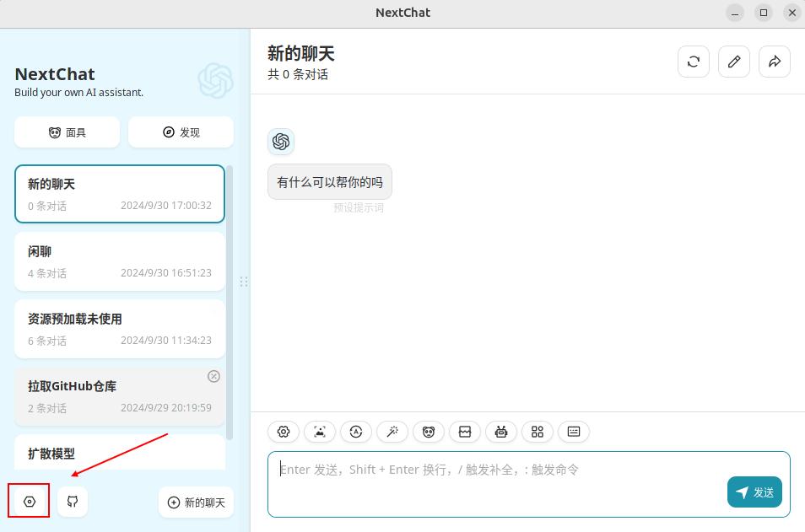Screen dimensions: 805x532
Task: Open the keyboard shortcuts icon
Action: [574, 432]
